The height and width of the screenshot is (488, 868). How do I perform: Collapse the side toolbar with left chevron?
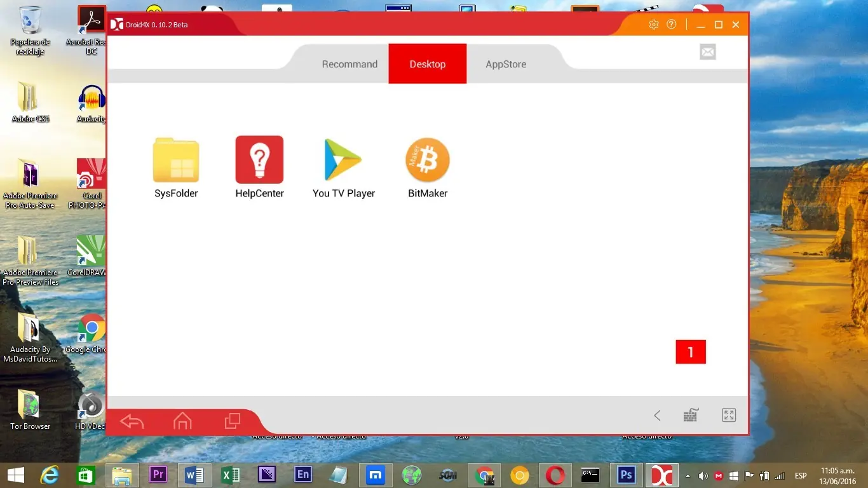point(657,416)
